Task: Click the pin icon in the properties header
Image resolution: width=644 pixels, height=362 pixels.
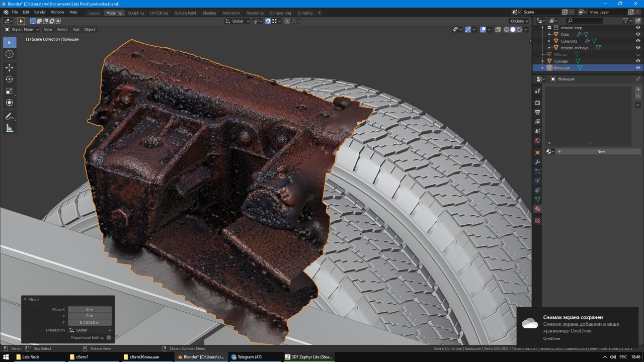Action: 638,79
